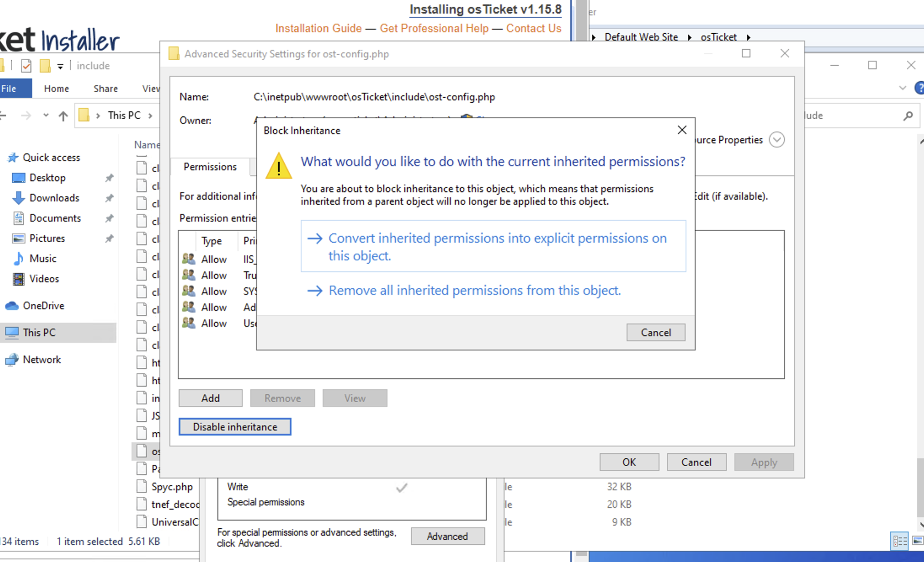Open the Installation Guide link
Image resolution: width=924 pixels, height=562 pixels.
[318, 28]
